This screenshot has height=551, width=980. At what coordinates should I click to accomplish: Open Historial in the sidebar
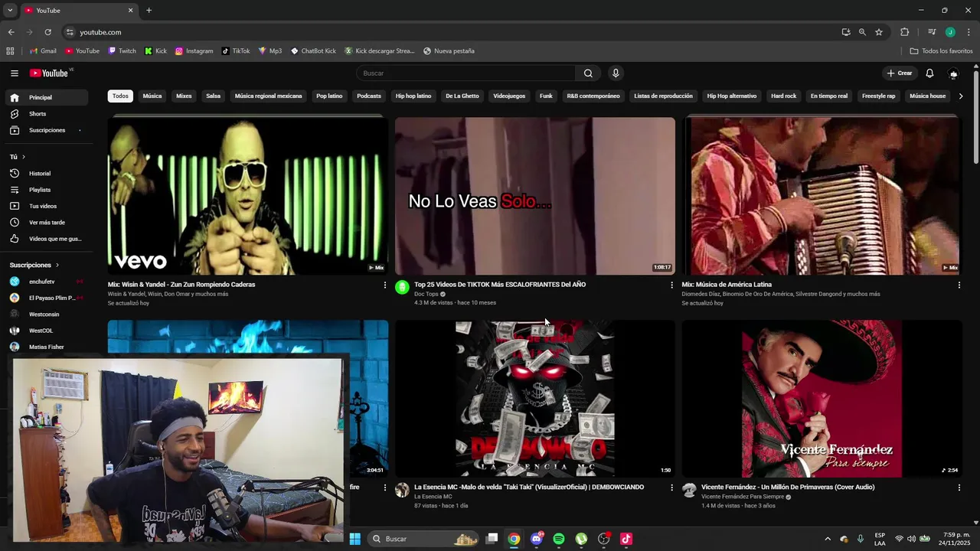pos(46,174)
